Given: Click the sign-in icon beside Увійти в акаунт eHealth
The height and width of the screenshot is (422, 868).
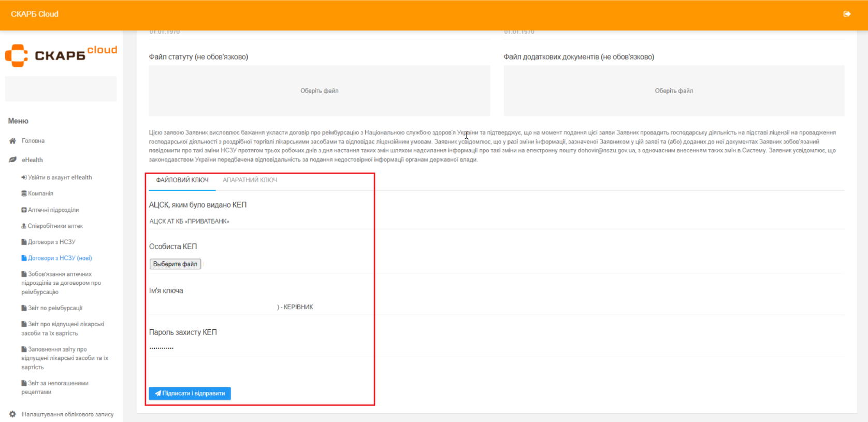Looking at the screenshot, I should (24, 178).
